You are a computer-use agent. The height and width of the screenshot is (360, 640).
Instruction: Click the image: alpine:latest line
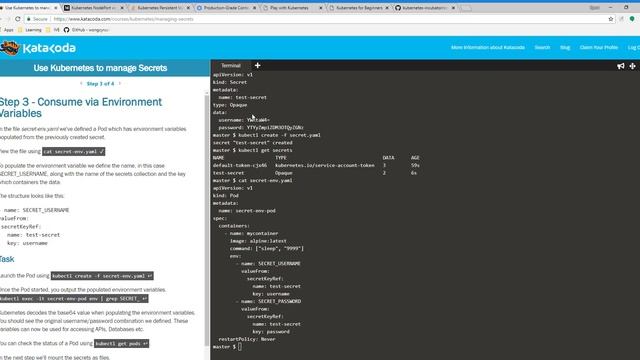258,241
